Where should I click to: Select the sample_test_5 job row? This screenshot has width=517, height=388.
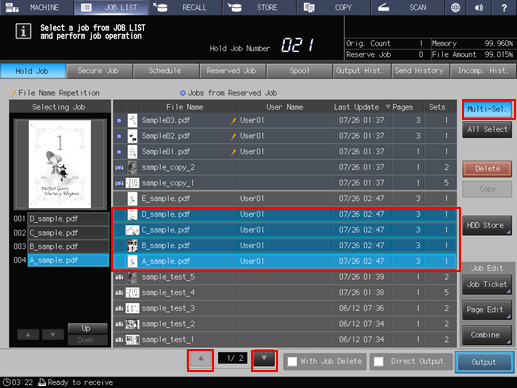point(285,277)
